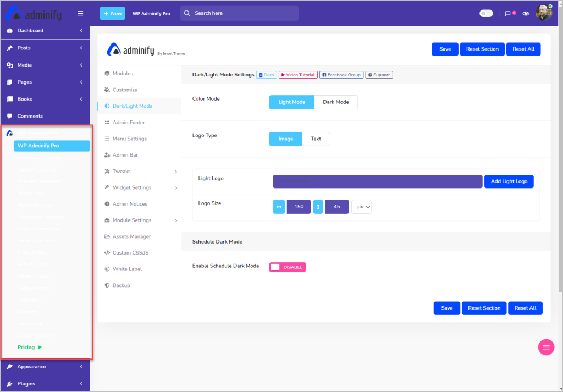Click the Modules layers icon
563x392 pixels.
tap(107, 73)
